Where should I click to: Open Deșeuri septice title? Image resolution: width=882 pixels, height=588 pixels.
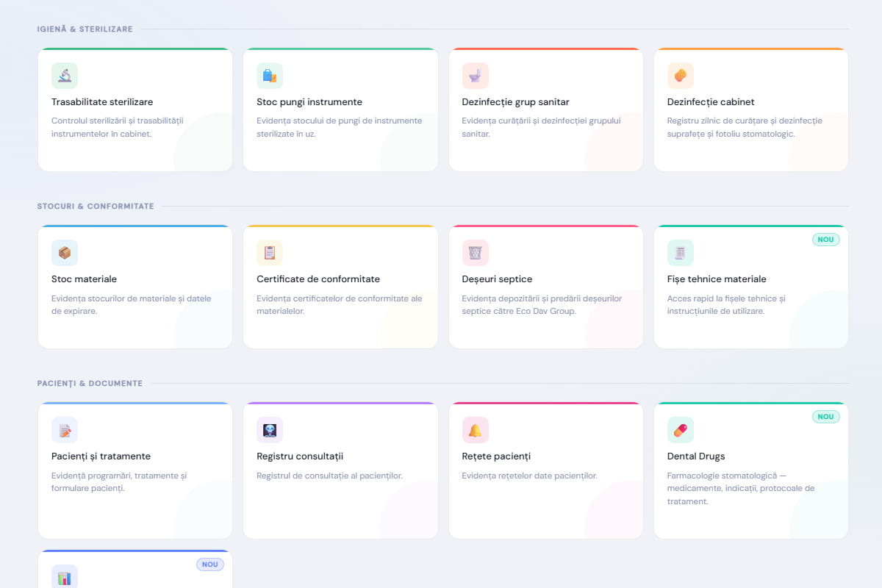(498, 279)
